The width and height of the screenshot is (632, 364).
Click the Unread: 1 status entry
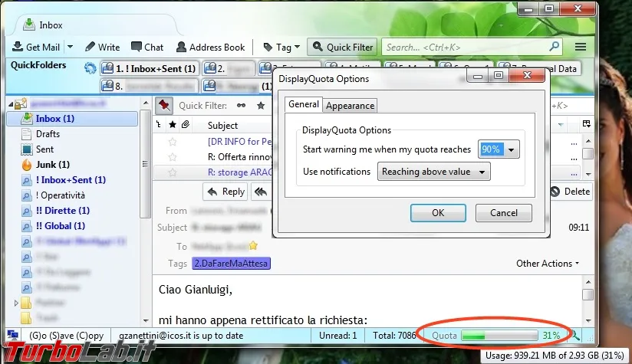pos(337,336)
